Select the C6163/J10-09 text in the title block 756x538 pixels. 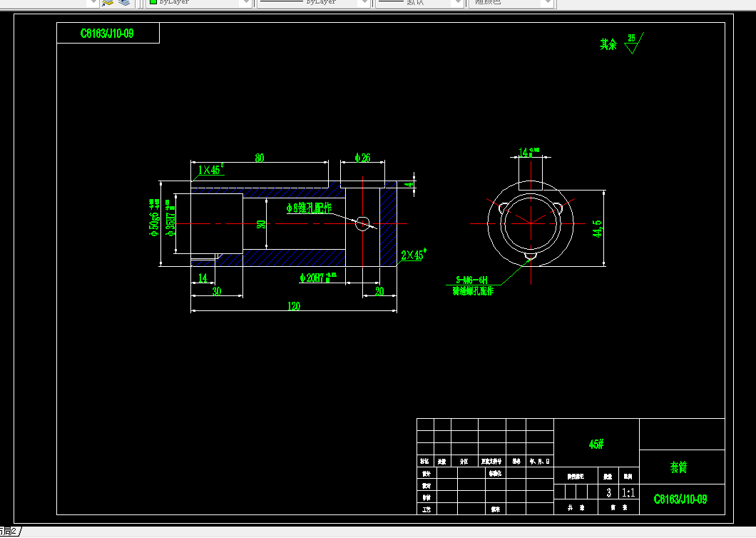coord(680,499)
